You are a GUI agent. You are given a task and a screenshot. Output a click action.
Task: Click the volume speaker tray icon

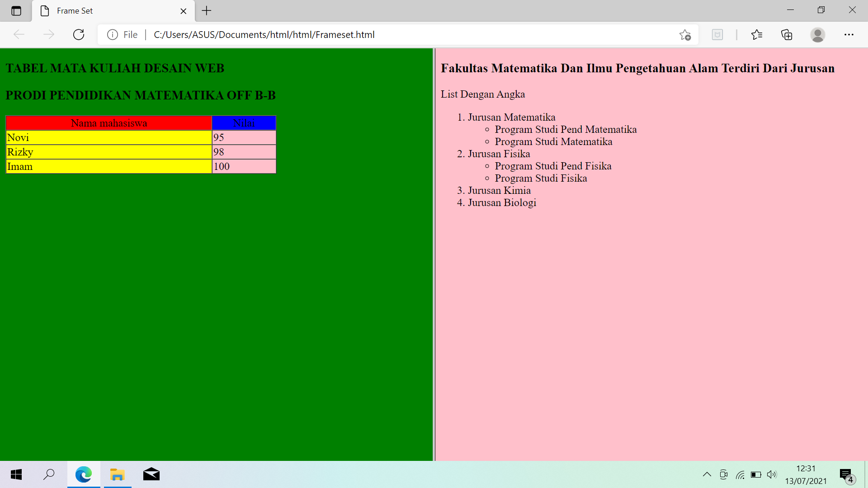click(771, 474)
